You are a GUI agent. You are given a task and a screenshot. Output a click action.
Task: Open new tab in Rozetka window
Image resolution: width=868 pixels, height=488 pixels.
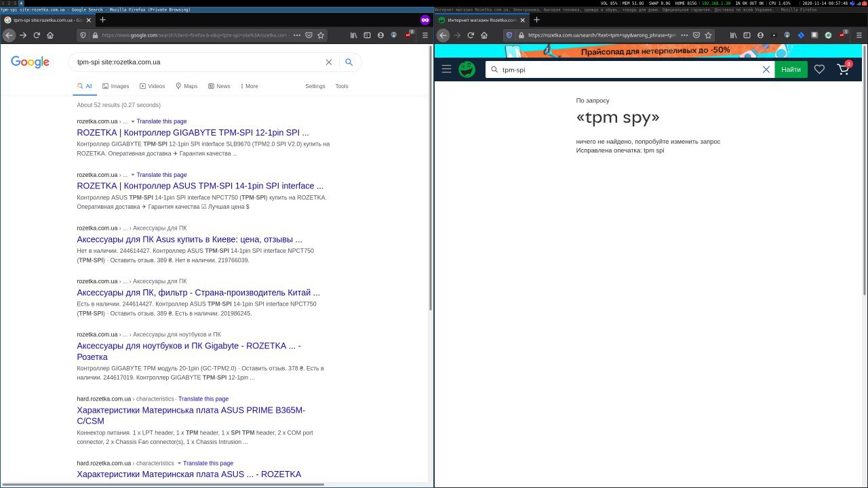pyautogui.click(x=536, y=20)
